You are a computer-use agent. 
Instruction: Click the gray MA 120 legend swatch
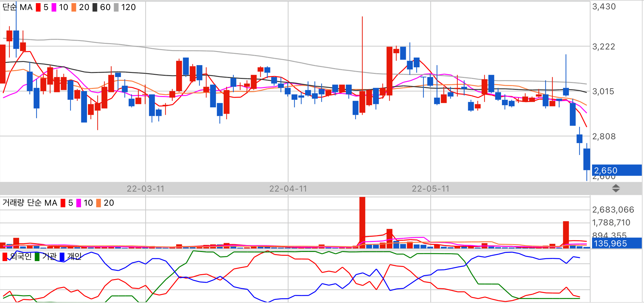[116, 7]
